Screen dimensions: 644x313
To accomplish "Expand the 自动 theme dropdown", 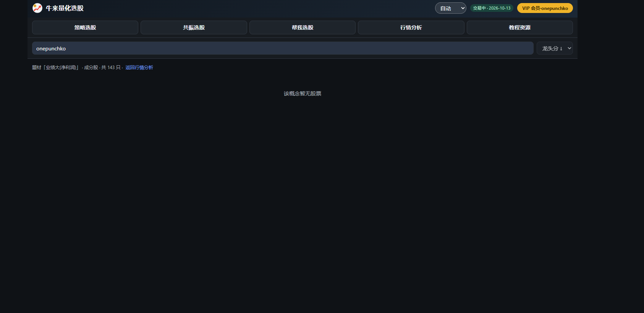I will tap(451, 8).
